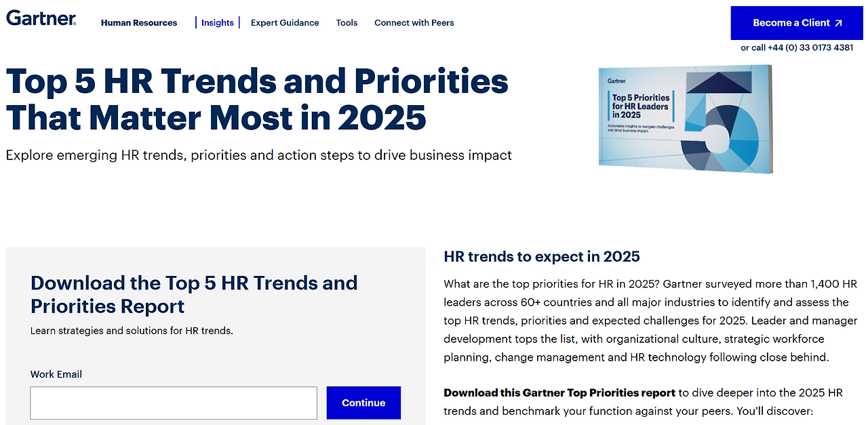Viewport: 868px width, 425px height.
Task: Select the Insights navigation item
Action: pos(218,23)
